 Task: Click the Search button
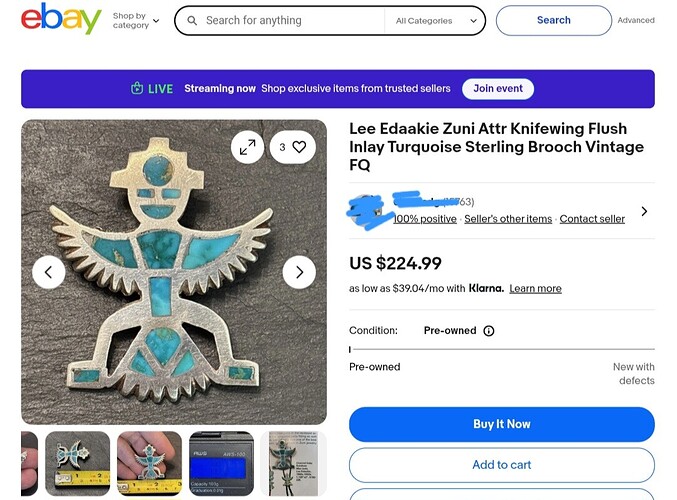pos(554,20)
